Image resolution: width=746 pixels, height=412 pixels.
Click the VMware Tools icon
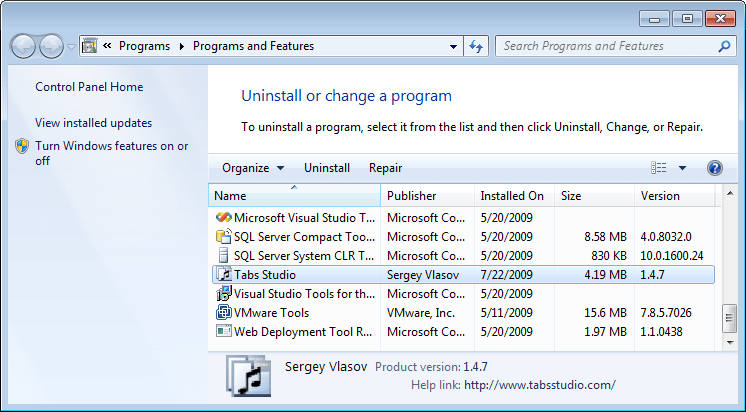click(x=224, y=313)
